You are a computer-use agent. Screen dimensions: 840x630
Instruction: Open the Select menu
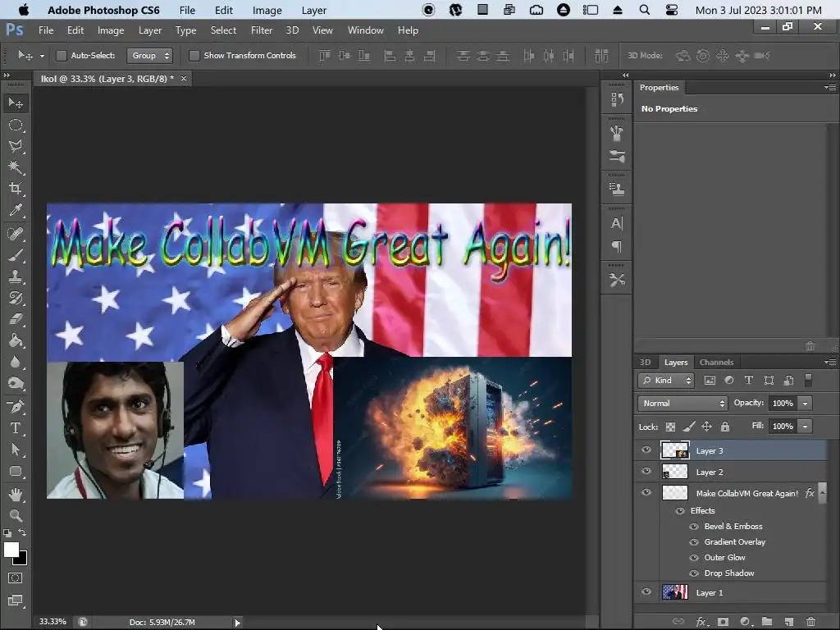pyautogui.click(x=223, y=30)
